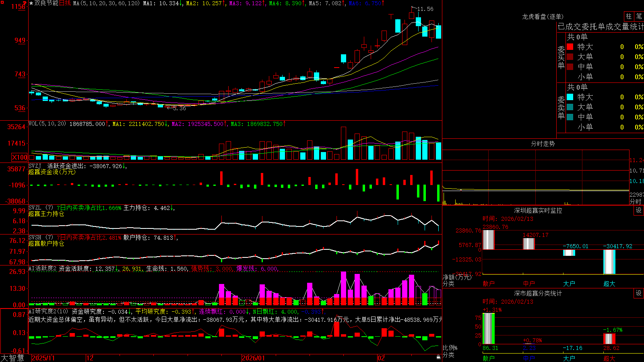Click the MA(5,10,20,30,60,120) indicator parameters
The height and width of the screenshot is (362, 644).
[106, 3]
